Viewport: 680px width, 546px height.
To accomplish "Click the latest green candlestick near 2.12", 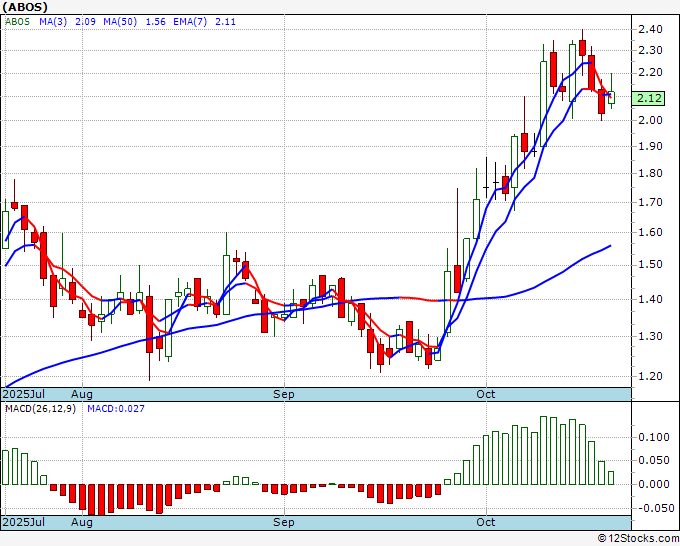I will click(x=611, y=98).
